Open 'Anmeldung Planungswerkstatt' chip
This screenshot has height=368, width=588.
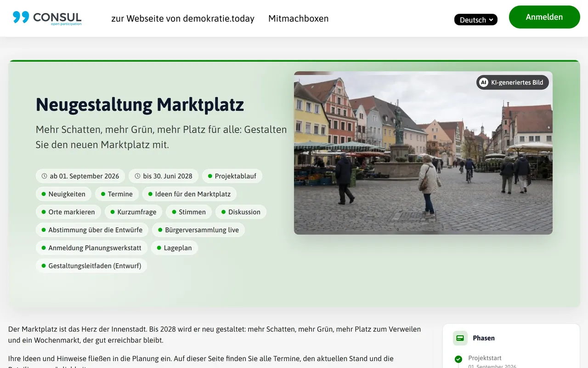point(92,247)
